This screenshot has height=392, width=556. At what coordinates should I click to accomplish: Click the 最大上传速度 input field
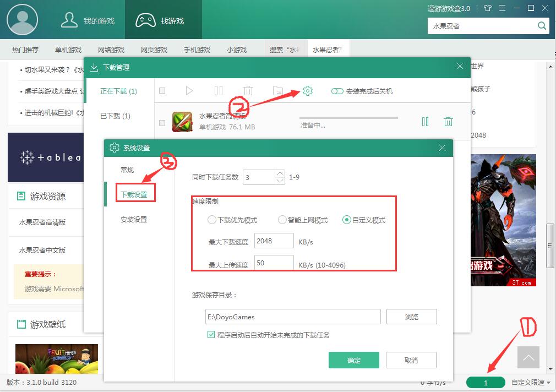click(x=274, y=263)
